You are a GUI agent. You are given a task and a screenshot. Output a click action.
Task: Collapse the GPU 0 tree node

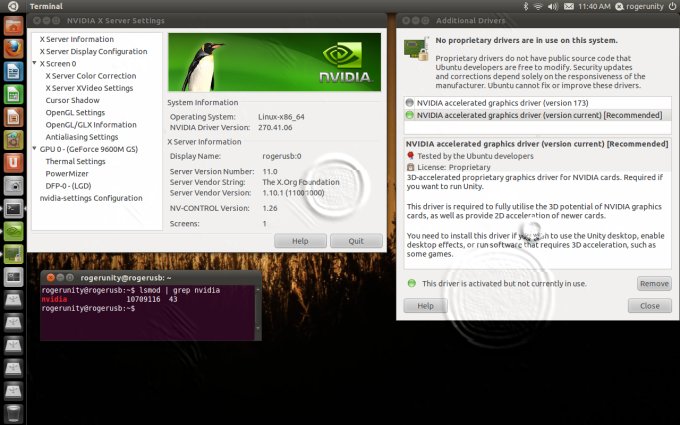click(x=35, y=149)
